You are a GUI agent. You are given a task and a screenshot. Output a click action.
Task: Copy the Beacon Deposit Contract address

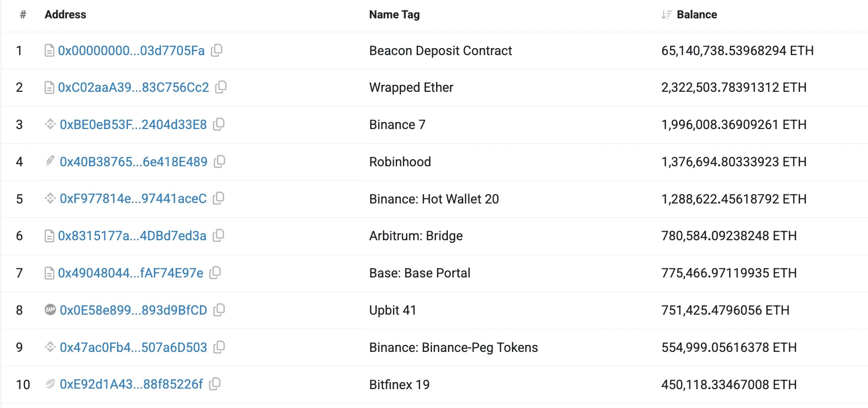point(217,50)
